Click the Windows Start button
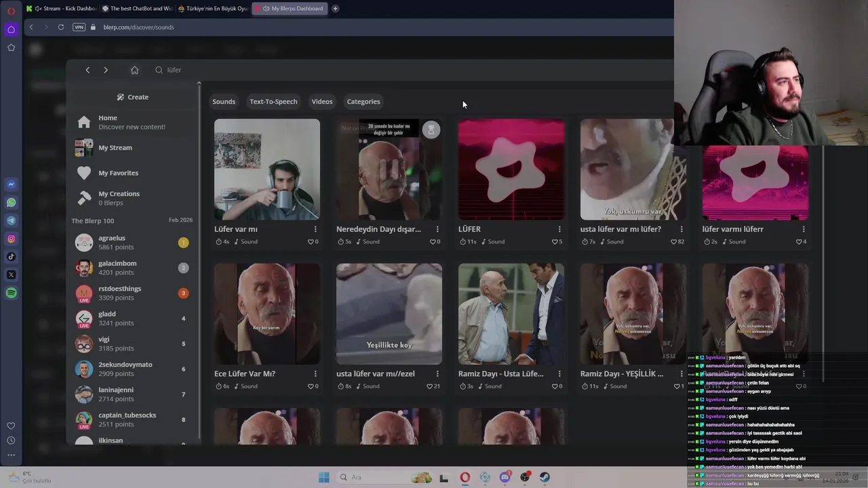Screen dimensions: 868x488 point(323,478)
